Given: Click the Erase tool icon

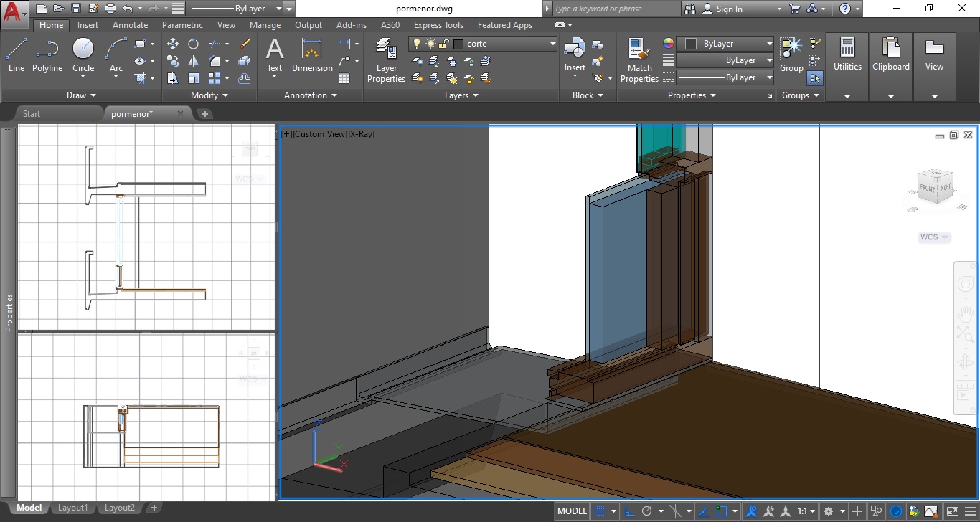Looking at the screenshot, I should tap(244, 44).
